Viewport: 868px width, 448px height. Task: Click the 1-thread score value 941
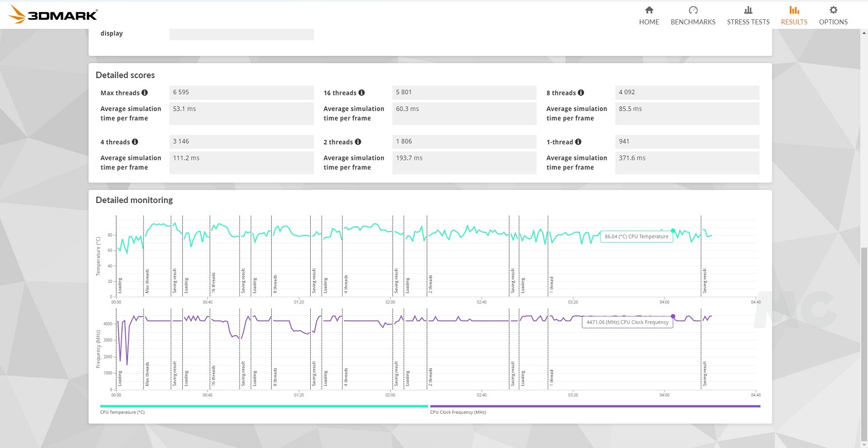tap(624, 142)
